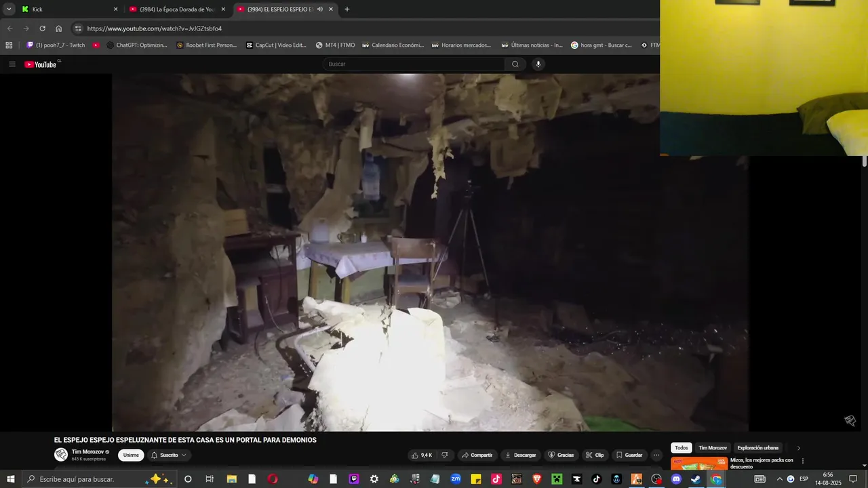The image size is (868, 488).
Task: Open Zoom app from taskbar
Action: coord(456,479)
